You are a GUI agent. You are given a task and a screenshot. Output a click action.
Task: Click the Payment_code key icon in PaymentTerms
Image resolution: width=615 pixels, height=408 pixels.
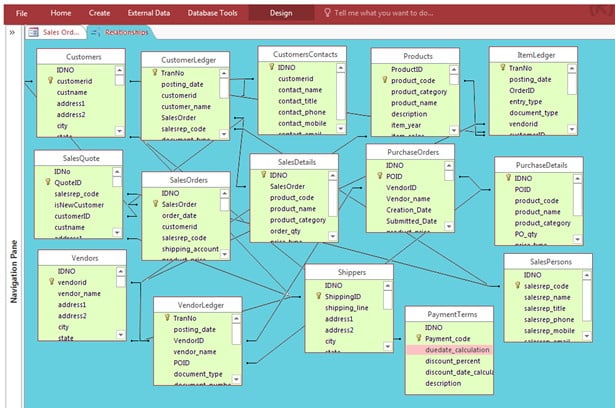[418, 337]
